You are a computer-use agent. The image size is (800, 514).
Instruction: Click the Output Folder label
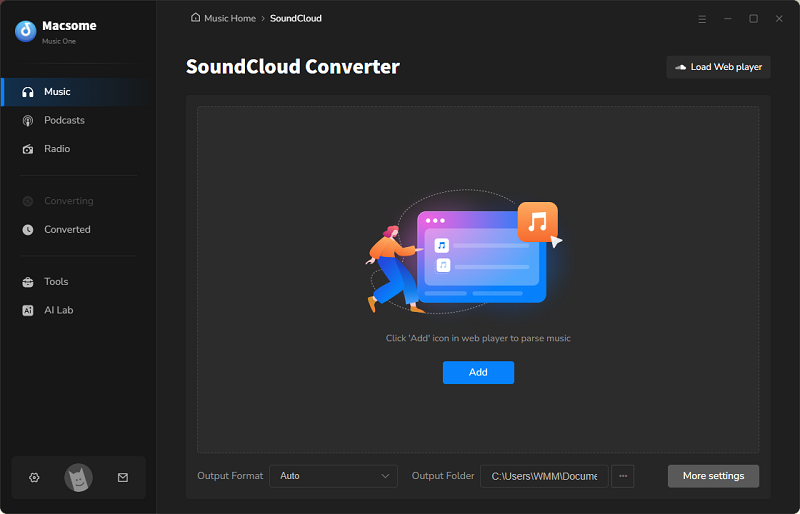443,476
